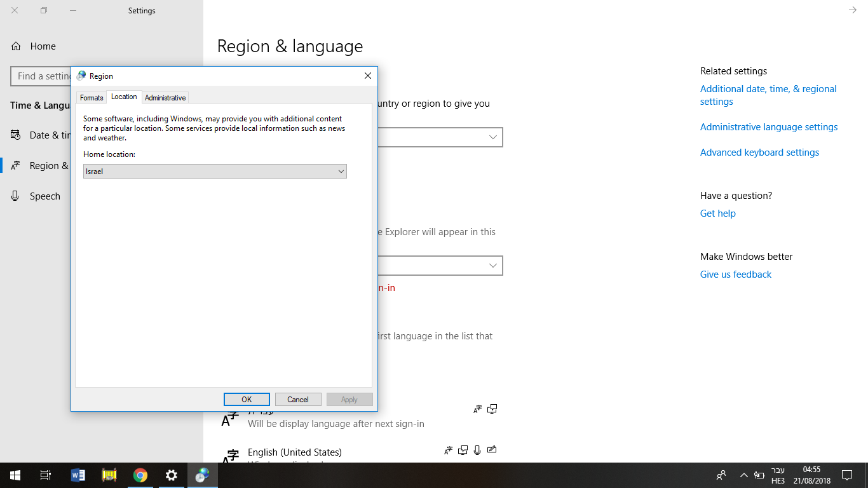Screen dimensions: 868x488
Task: Open Administrative language settings link
Action: [769, 127]
